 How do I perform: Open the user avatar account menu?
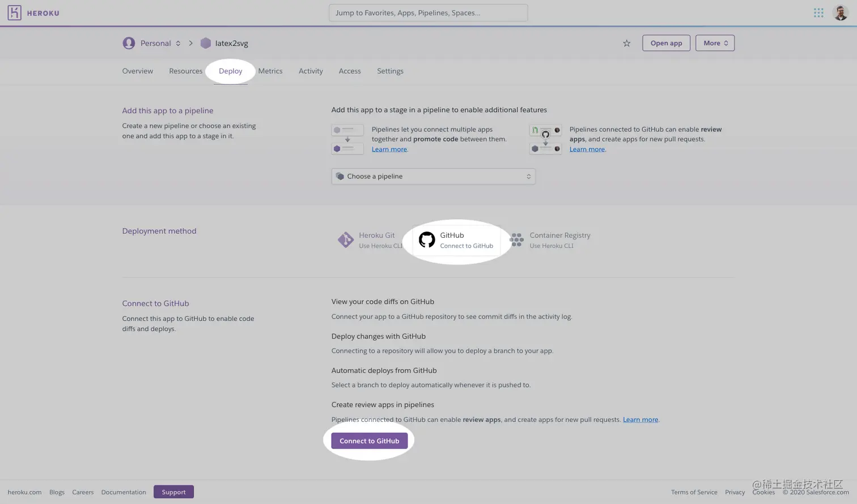click(840, 12)
